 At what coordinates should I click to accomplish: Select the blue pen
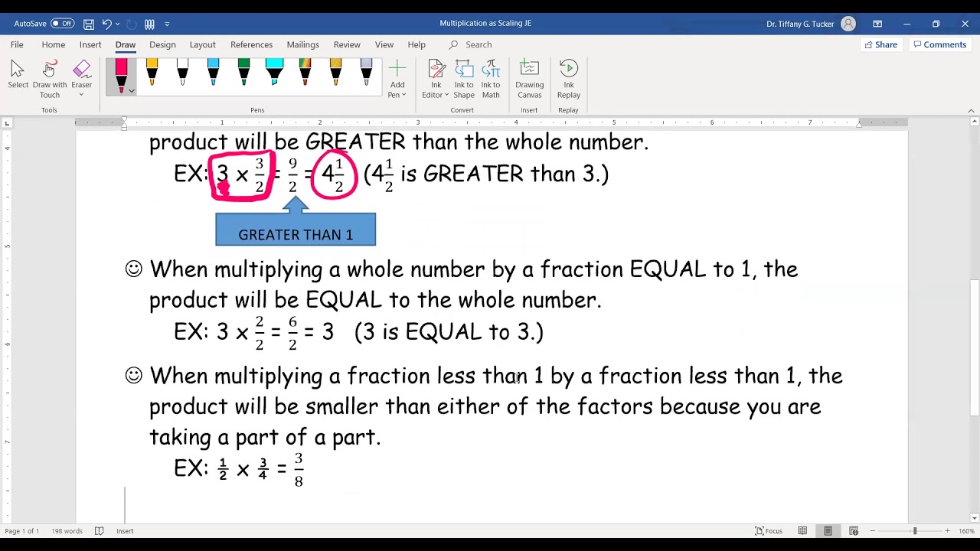point(213,73)
